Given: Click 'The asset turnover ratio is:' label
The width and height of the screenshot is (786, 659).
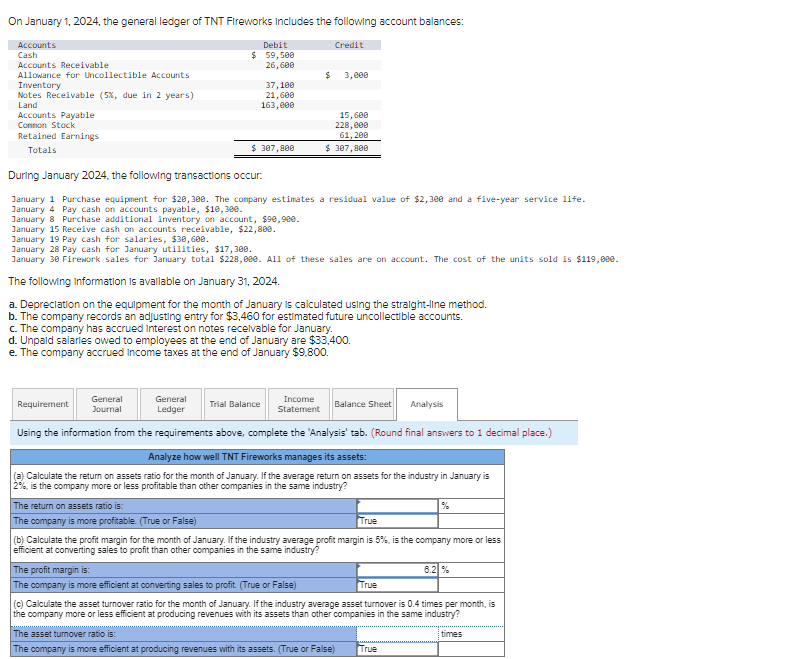Looking at the screenshot, I should click(x=64, y=634).
